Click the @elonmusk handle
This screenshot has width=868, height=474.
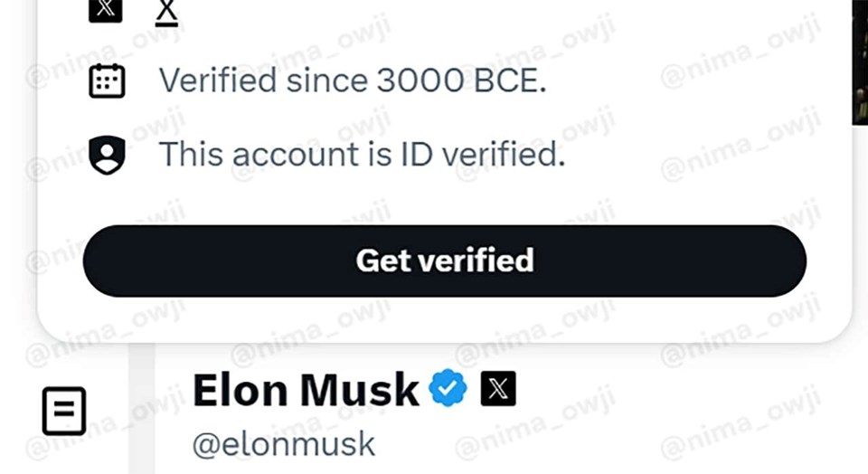pos(283,444)
